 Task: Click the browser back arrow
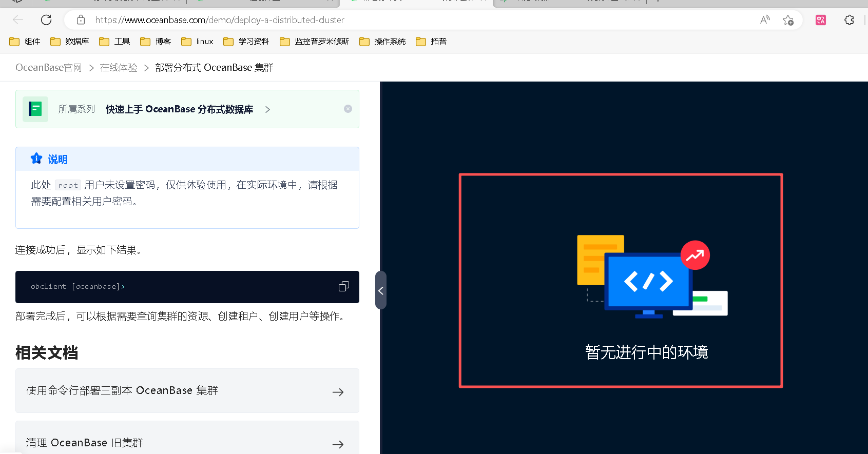[18, 20]
